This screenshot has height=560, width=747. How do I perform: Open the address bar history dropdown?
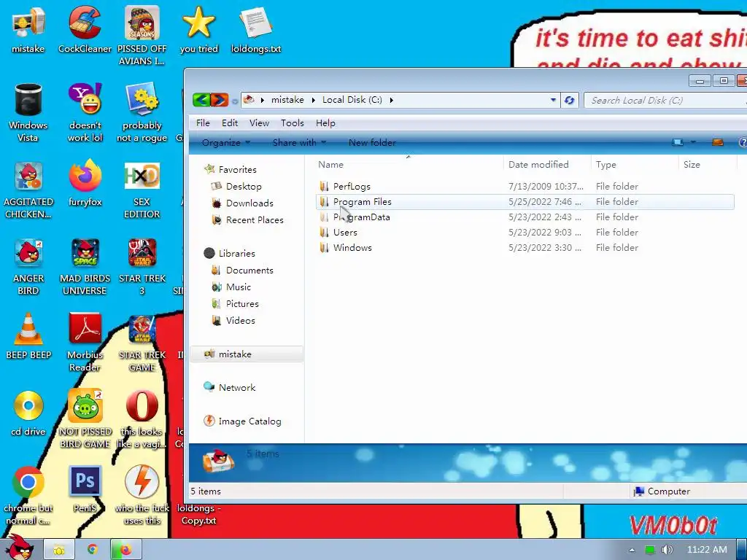point(553,100)
